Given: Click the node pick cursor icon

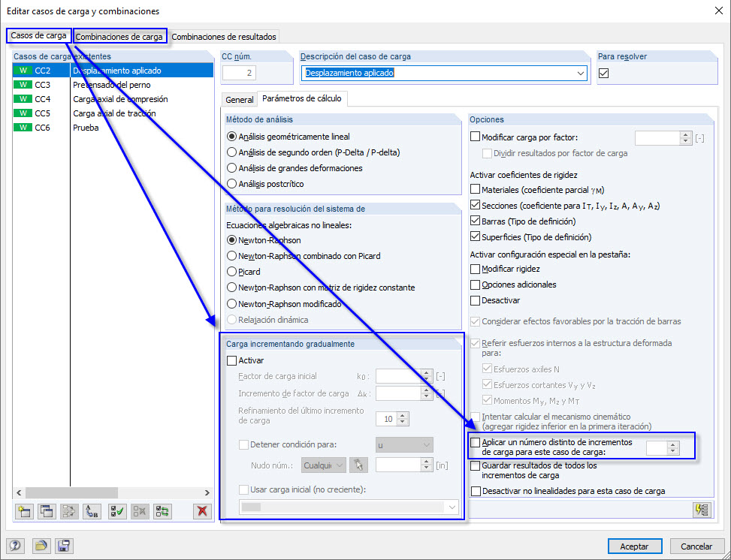Looking at the screenshot, I should [x=358, y=465].
